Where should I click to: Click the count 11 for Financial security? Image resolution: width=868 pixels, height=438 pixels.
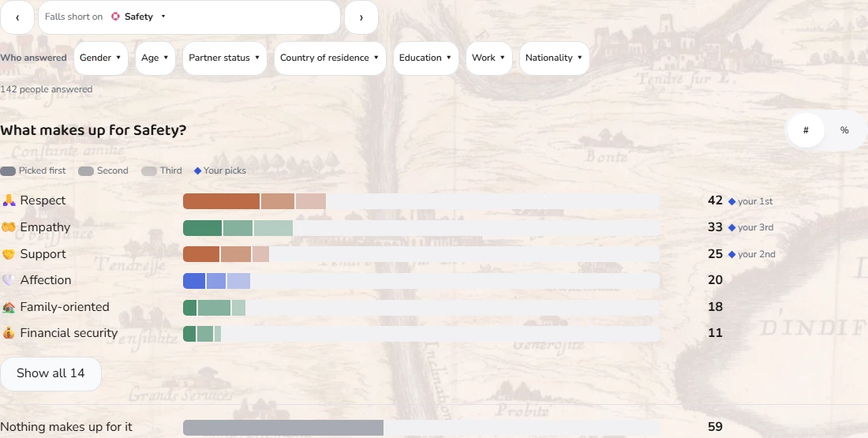(x=715, y=333)
